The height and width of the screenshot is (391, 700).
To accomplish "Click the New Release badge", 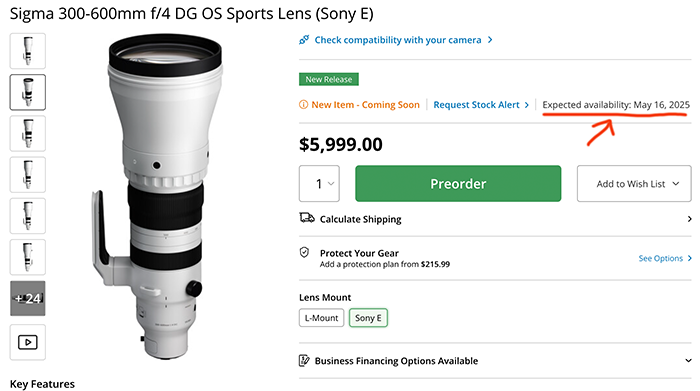I will point(329,79).
